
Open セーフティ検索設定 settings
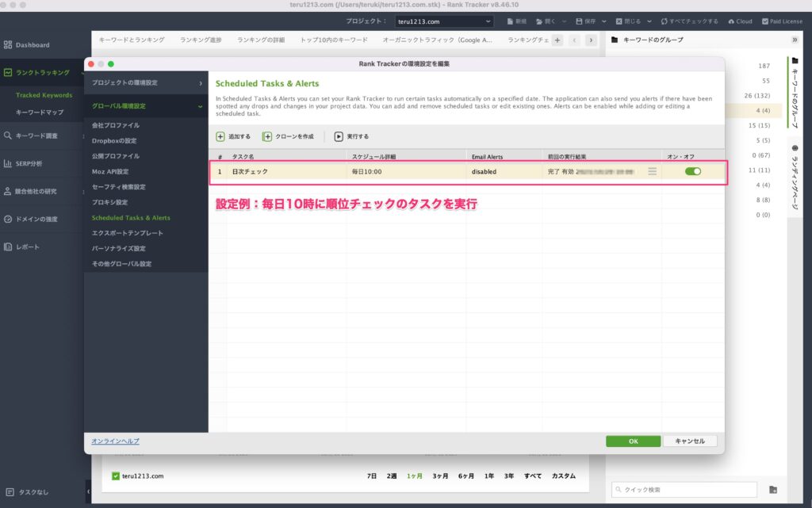(119, 187)
